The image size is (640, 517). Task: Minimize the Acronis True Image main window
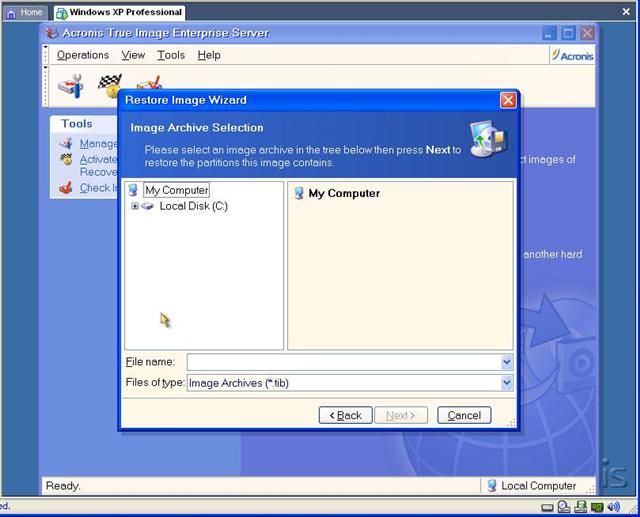click(x=549, y=33)
